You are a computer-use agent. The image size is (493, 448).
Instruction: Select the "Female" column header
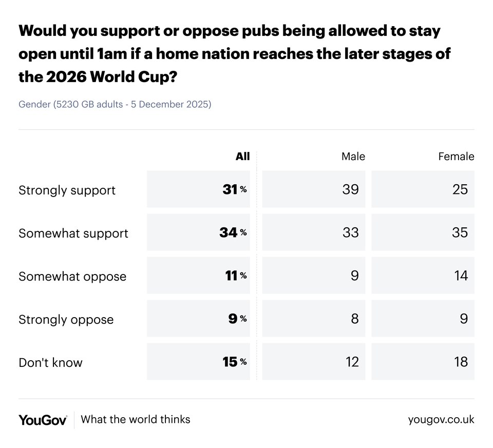[456, 157]
